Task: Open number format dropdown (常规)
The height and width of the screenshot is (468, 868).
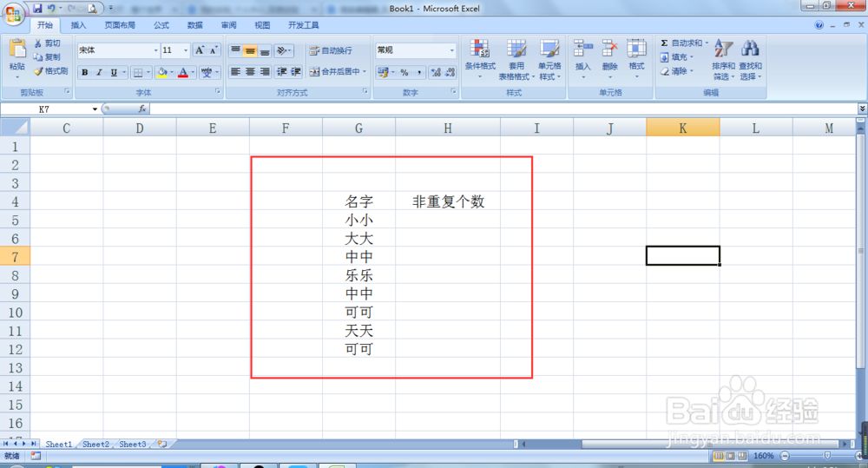Action: tap(451, 50)
